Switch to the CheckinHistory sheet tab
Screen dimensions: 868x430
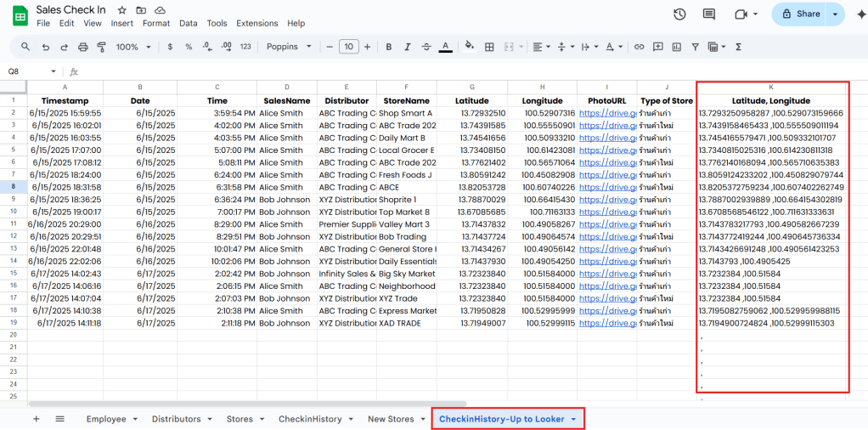(310, 419)
